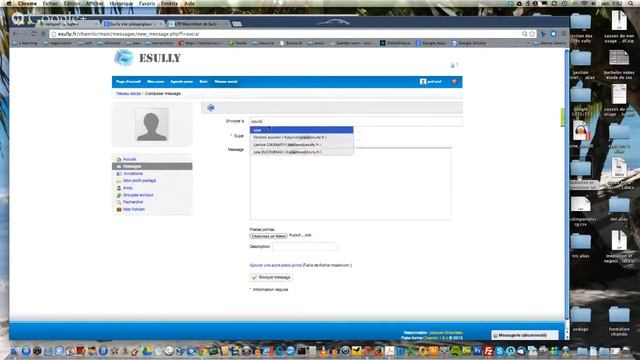Screen dimensions: 640x360
Task: Click the Amis person icon in sidebar
Action: [x=119, y=188]
